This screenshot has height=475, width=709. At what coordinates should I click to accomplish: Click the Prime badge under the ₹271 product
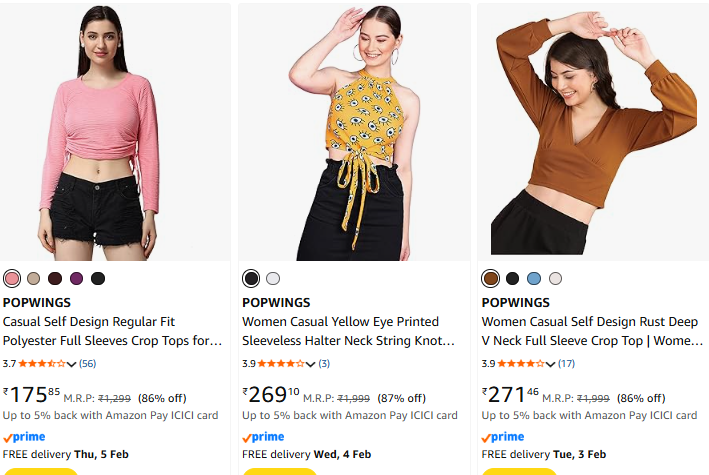click(x=503, y=437)
